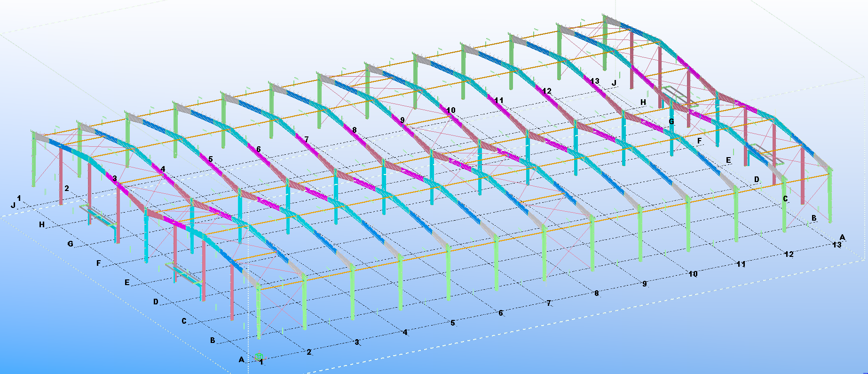Click grid label 2 along the bottom edge
868x374 pixels.
click(x=309, y=352)
